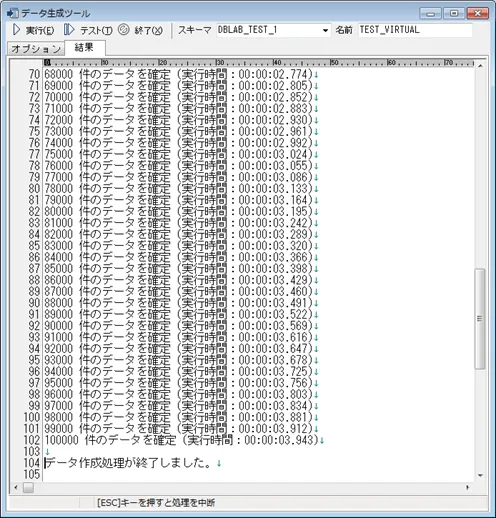Click line 92 text '90000 件のデータを確定'
Viewport: 496px width, 518px height.
click(108, 325)
